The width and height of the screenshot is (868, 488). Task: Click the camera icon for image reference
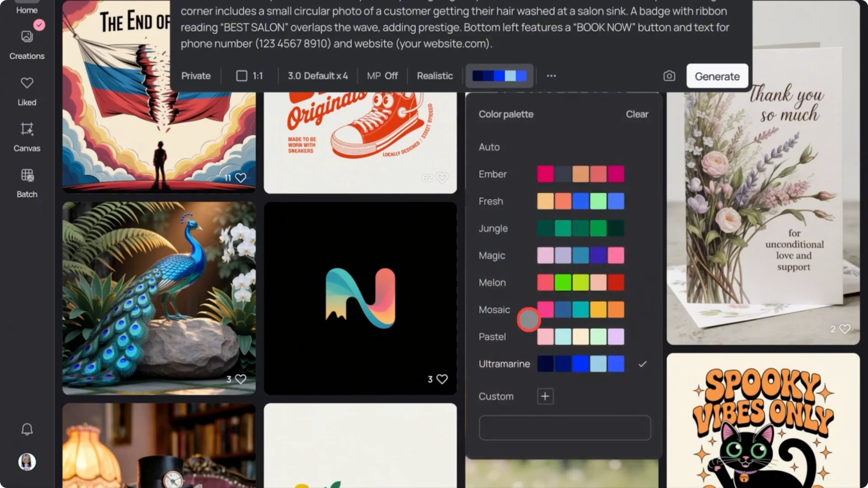point(669,76)
